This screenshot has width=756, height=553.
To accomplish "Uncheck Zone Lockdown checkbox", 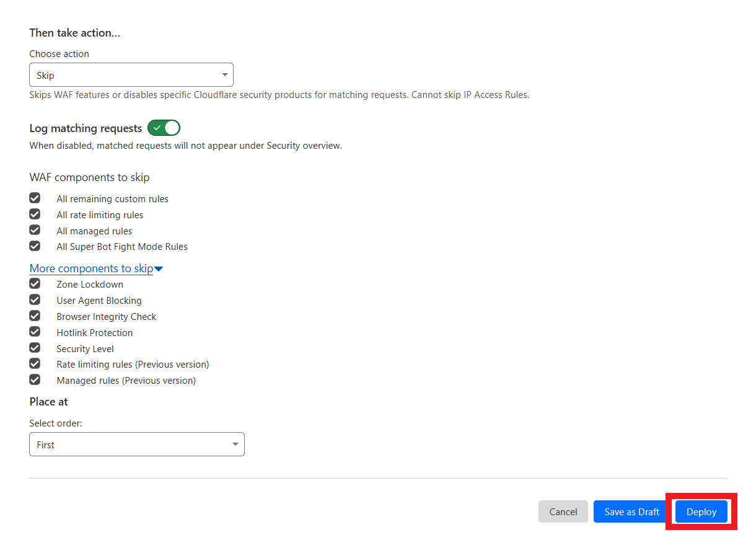I will coord(35,284).
